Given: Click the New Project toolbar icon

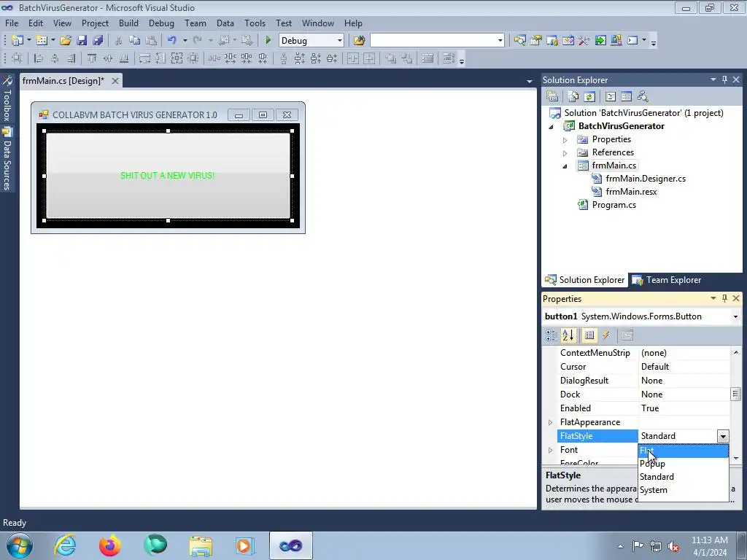Looking at the screenshot, I should pos(18,41).
